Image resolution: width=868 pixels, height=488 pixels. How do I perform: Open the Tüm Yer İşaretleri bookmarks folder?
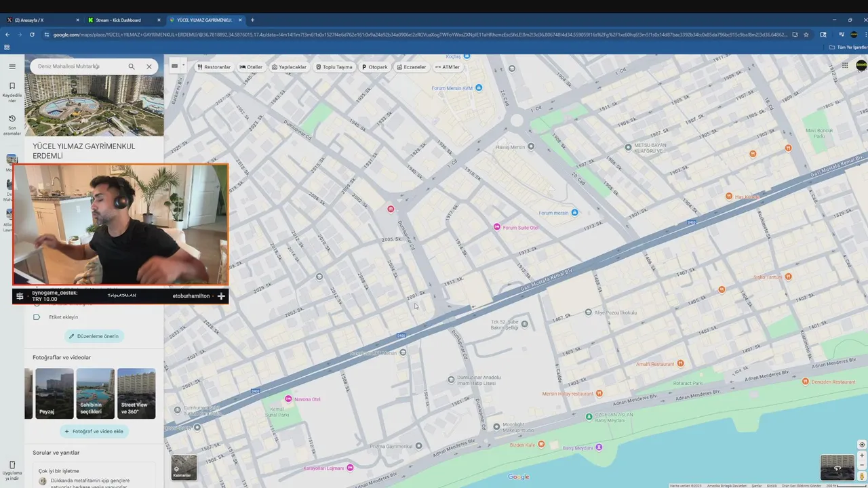[x=848, y=47]
